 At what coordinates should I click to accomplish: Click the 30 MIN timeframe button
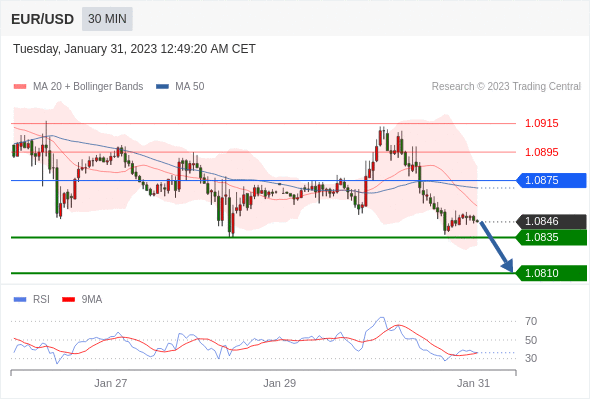click(x=107, y=19)
